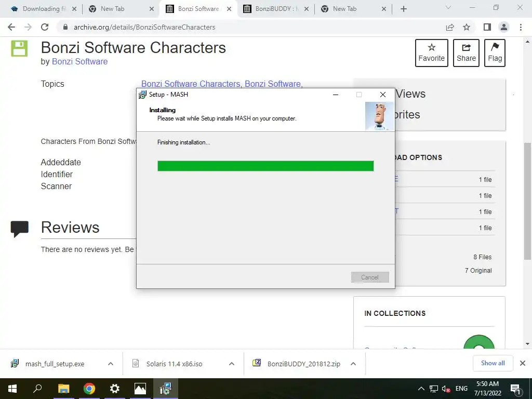Flag this archive item
This screenshot has height=399, width=532.
tap(495, 53)
